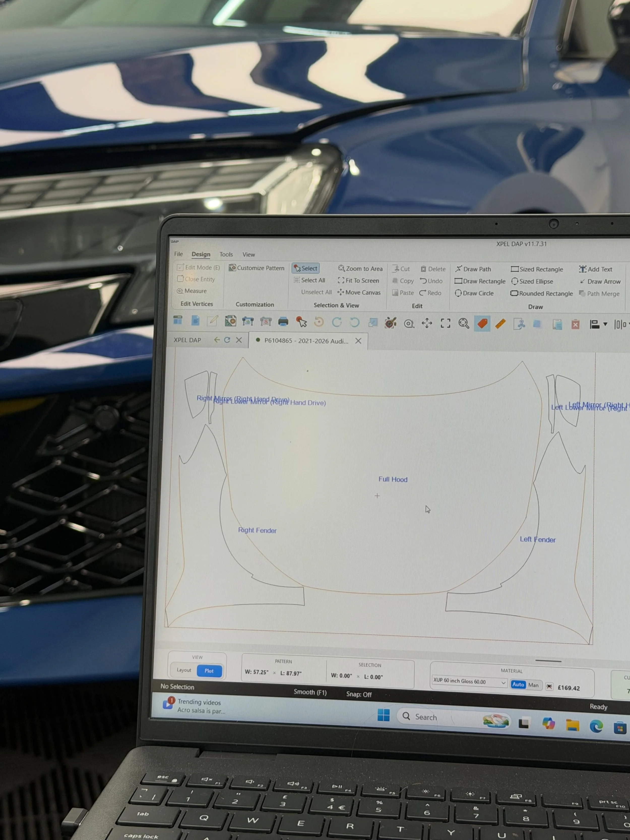The width and height of the screenshot is (630, 840).
Task: Click the plotter icon in toolbar
Action: point(248,321)
